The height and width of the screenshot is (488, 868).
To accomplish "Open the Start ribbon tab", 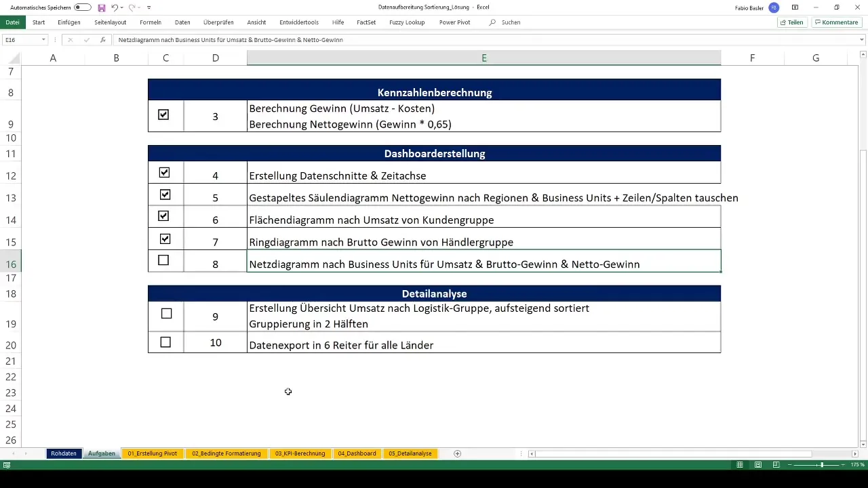I will point(39,22).
